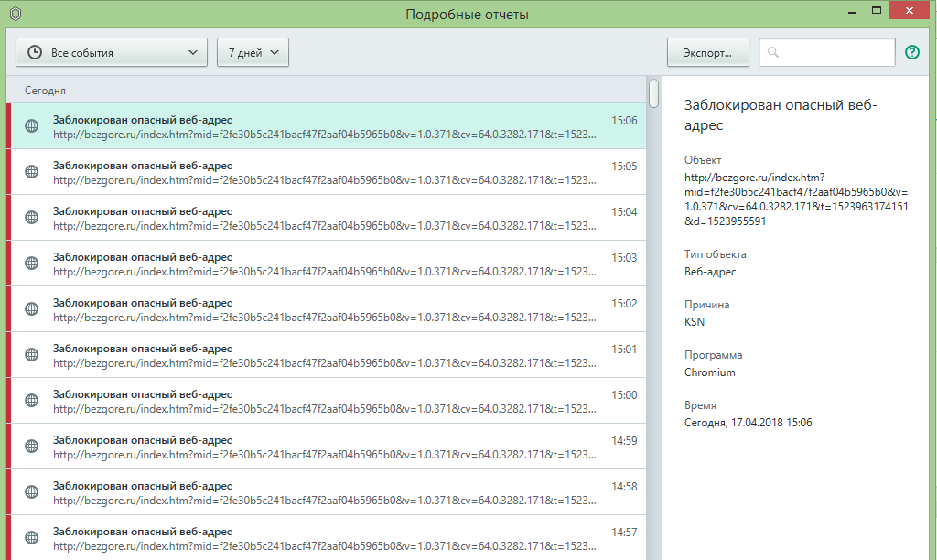
Task: Click the globe icon of the 14:58 event
Action: (x=31, y=492)
